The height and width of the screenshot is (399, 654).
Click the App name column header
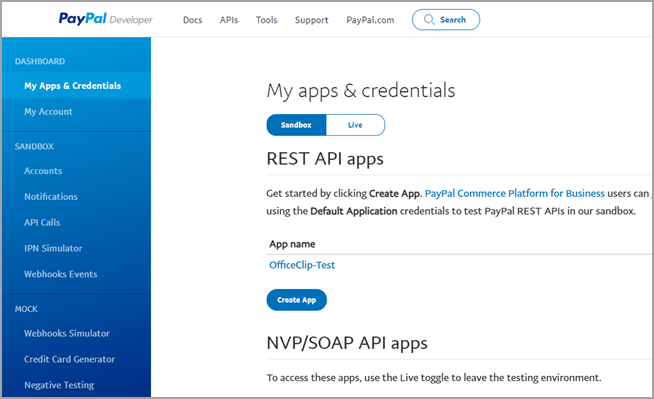[x=292, y=244]
